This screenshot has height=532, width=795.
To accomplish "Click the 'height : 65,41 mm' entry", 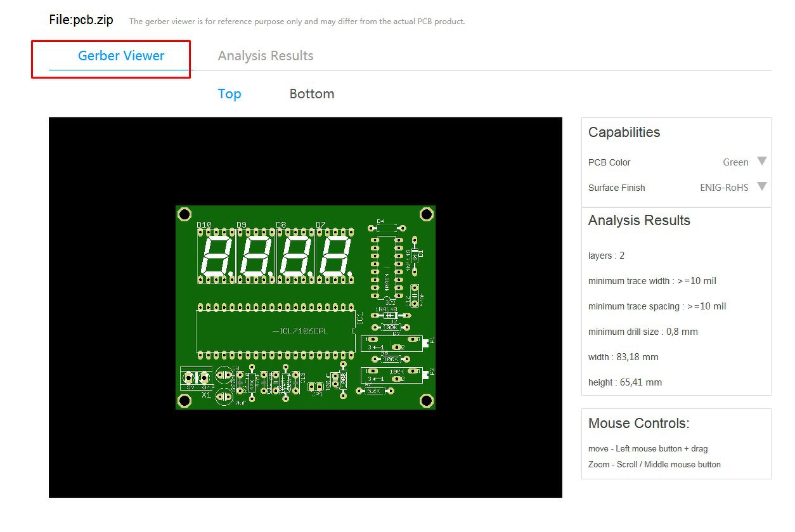I will pyautogui.click(x=625, y=382).
